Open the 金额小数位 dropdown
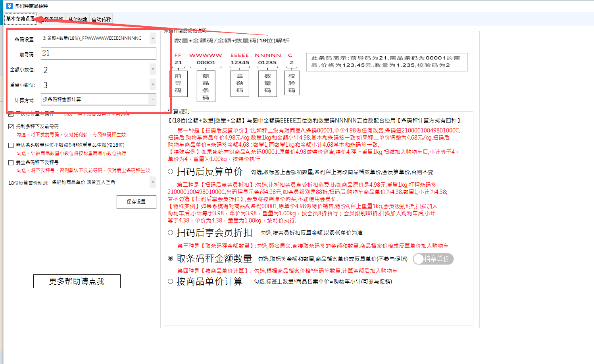Viewport: 594px width, 364px height. click(x=153, y=69)
